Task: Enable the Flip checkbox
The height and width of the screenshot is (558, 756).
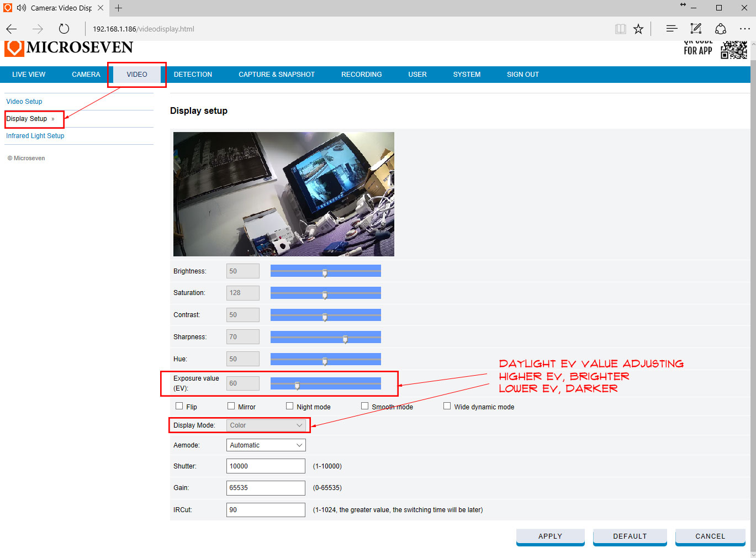Action: pyautogui.click(x=179, y=406)
